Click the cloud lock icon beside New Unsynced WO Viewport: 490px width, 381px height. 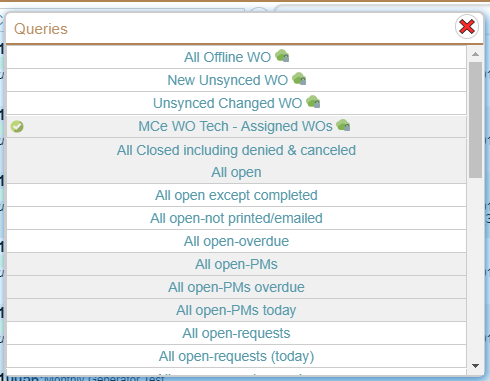tap(299, 79)
